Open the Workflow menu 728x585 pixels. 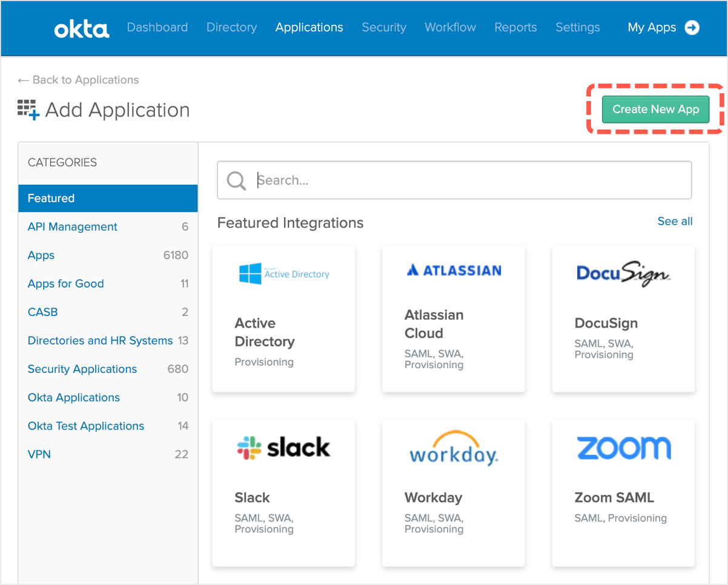tap(450, 27)
